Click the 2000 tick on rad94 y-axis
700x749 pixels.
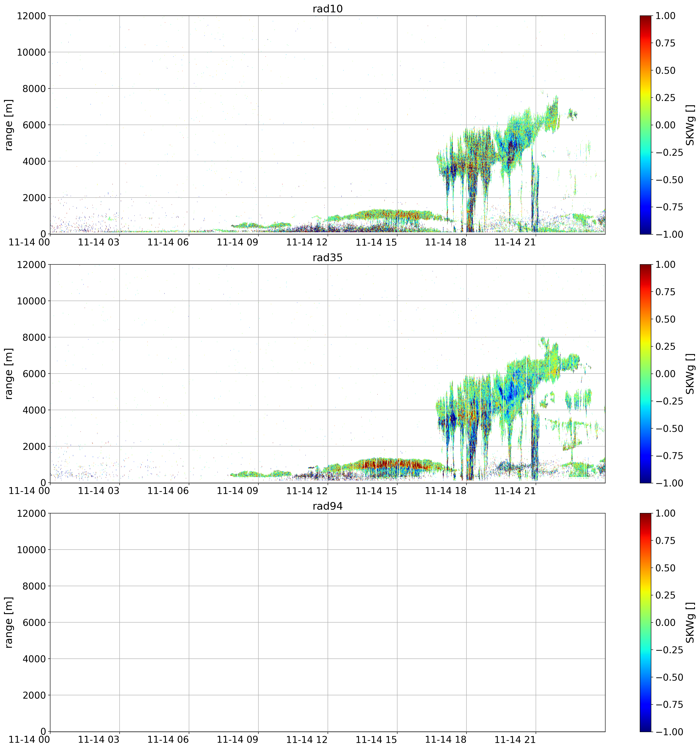point(34,695)
